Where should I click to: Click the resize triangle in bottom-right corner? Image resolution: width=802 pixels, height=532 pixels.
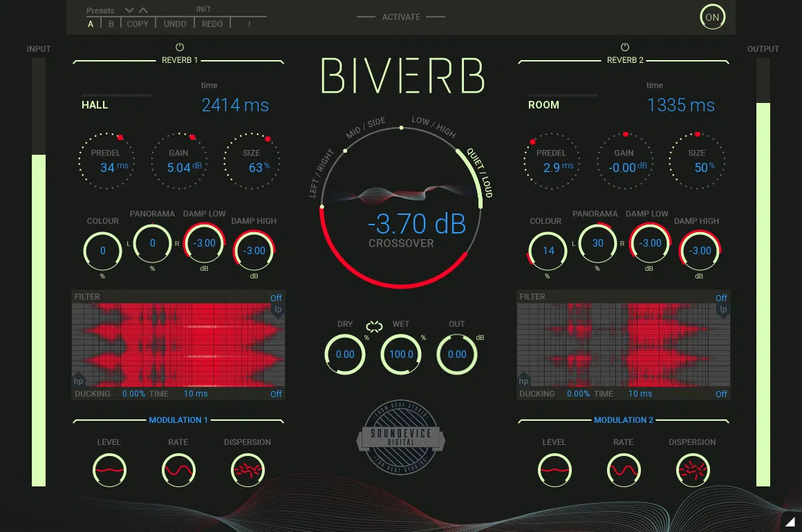pos(790,523)
